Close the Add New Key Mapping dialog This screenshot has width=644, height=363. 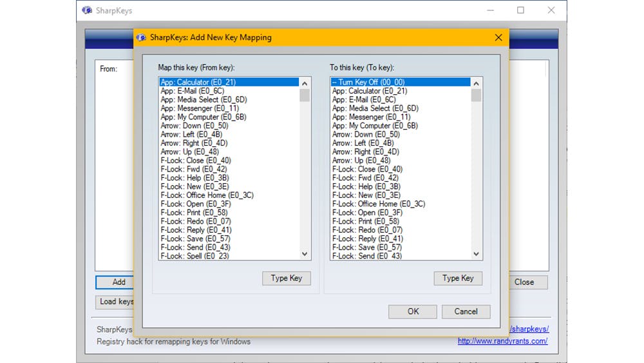click(498, 37)
